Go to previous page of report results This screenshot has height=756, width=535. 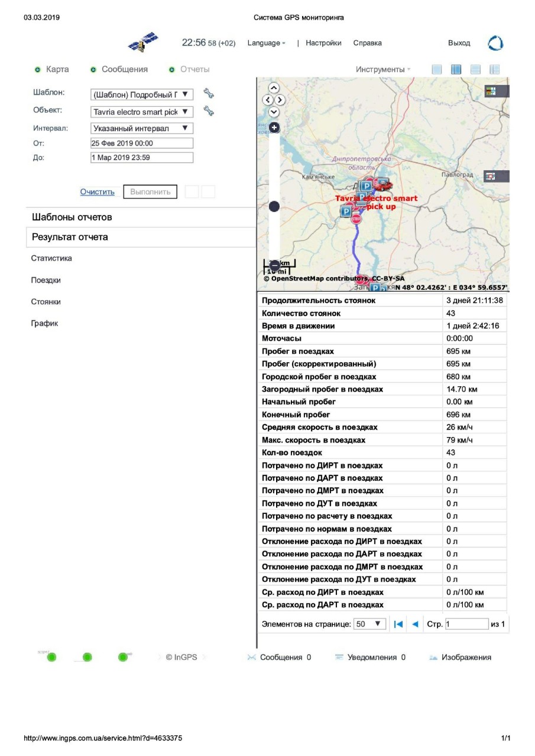click(x=415, y=624)
